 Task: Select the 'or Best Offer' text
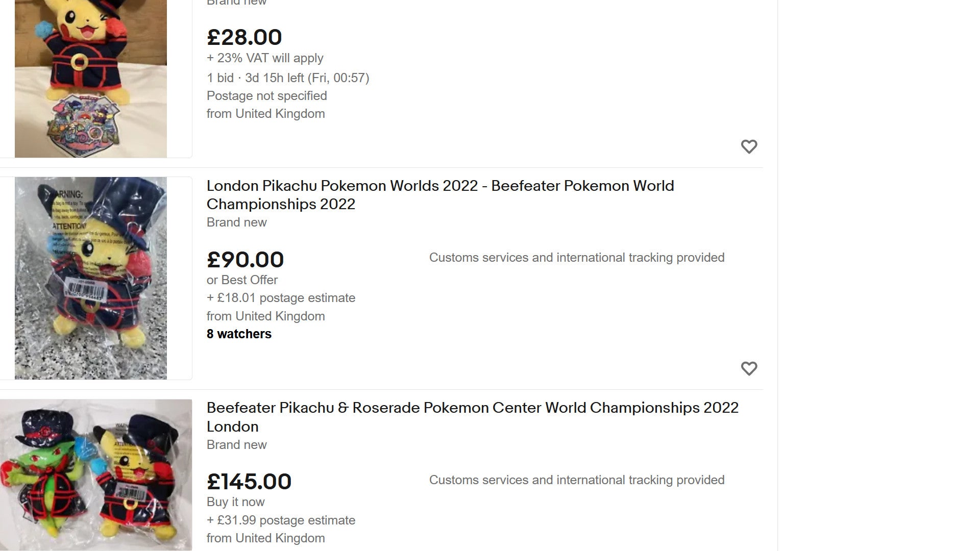click(242, 280)
